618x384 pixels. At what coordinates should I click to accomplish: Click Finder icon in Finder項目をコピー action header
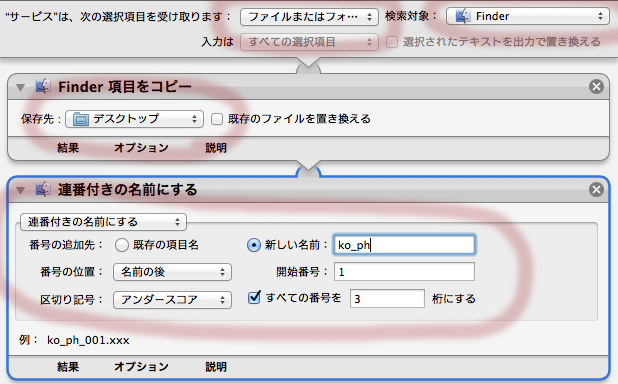point(43,86)
